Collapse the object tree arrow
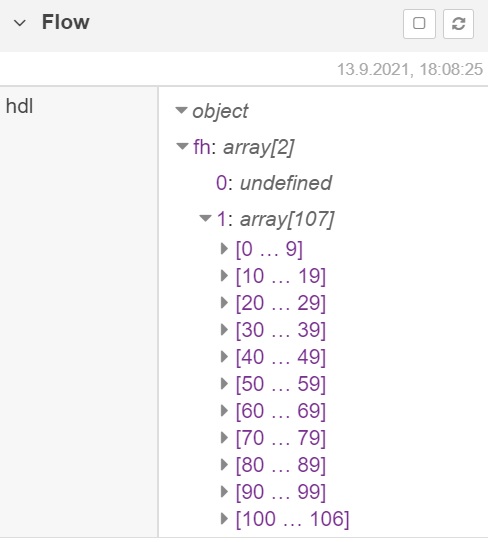The image size is (490, 542). click(x=181, y=111)
